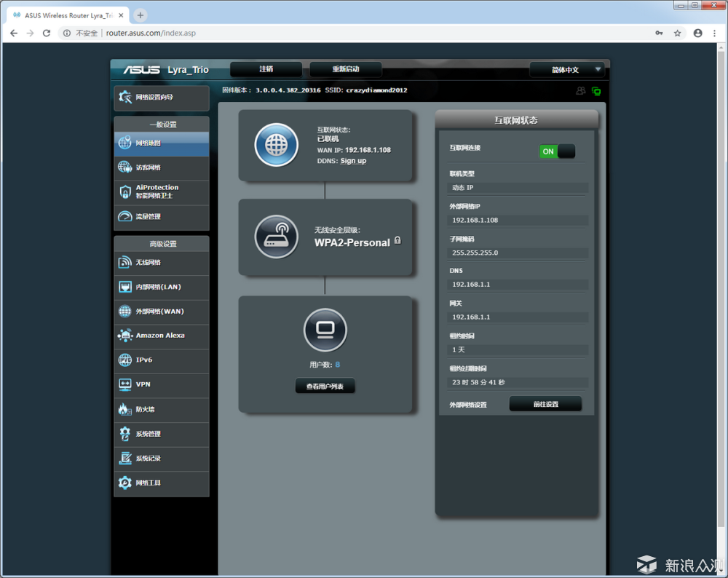Click firmware version 3.0.0.4.382_20316
The image size is (728, 578).
(x=288, y=90)
